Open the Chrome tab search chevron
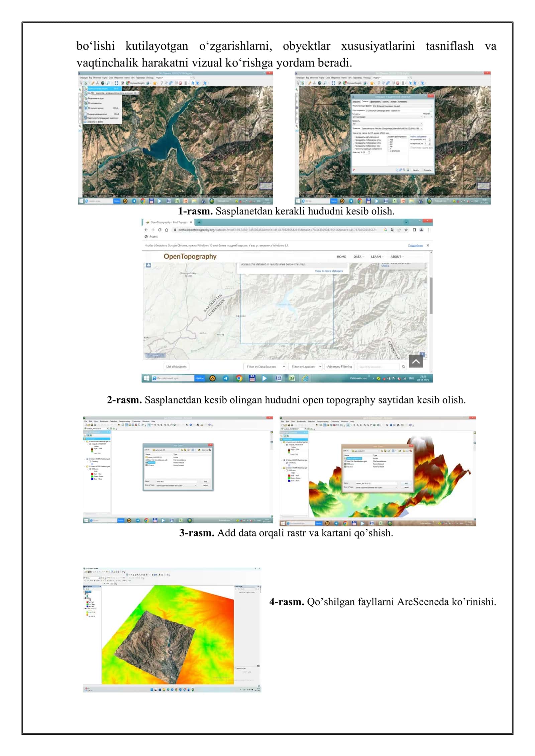This screenshot has height=756, width=535. click(406, 222)
